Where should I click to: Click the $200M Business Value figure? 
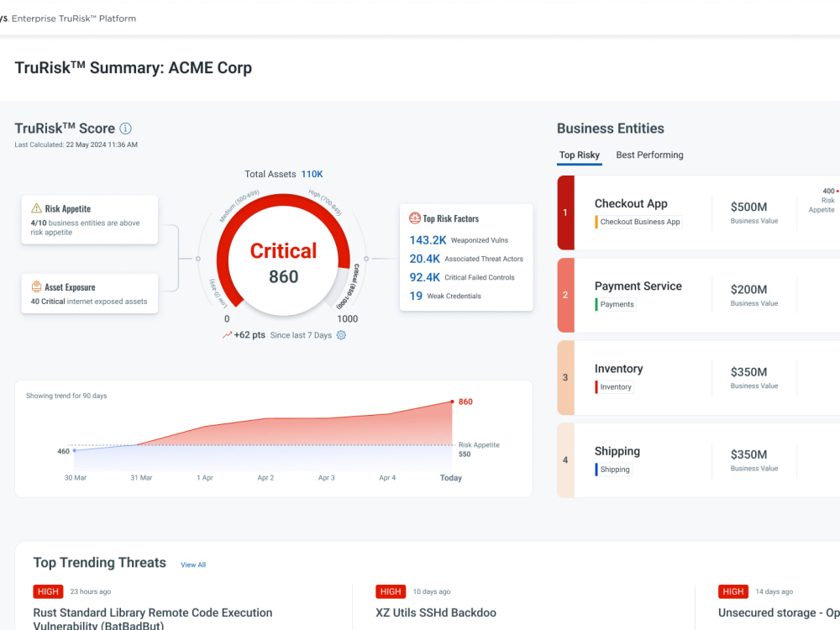point(748,289)
